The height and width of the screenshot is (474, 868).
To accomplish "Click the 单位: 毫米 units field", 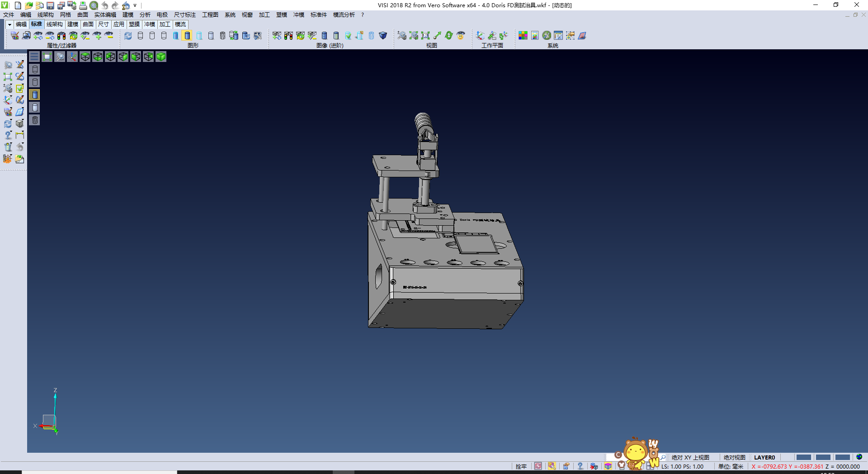I will tap(731, 466).
